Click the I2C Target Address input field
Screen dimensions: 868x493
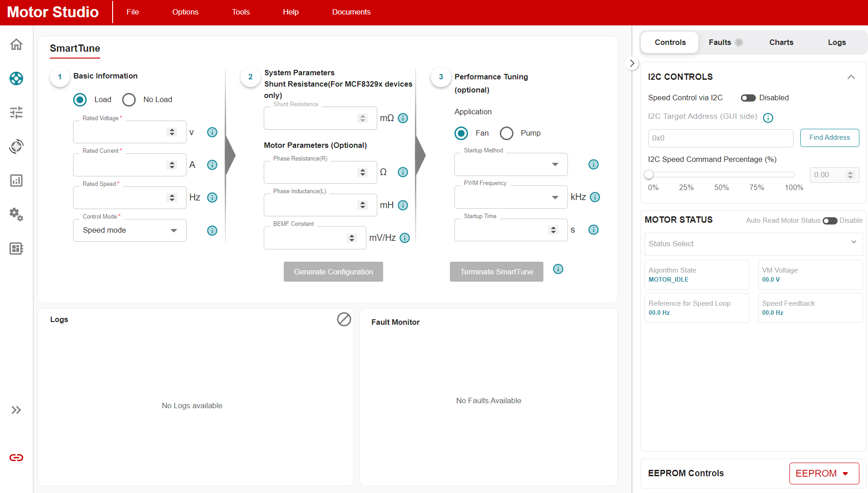720,138
